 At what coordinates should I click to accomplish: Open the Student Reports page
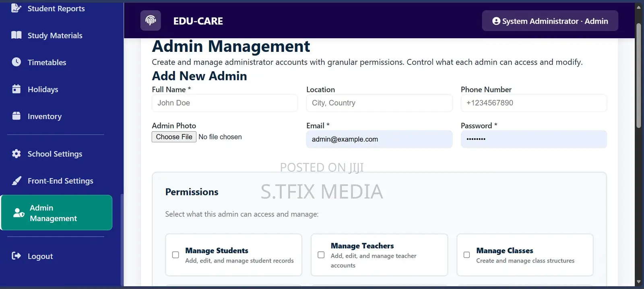(56, 8)
